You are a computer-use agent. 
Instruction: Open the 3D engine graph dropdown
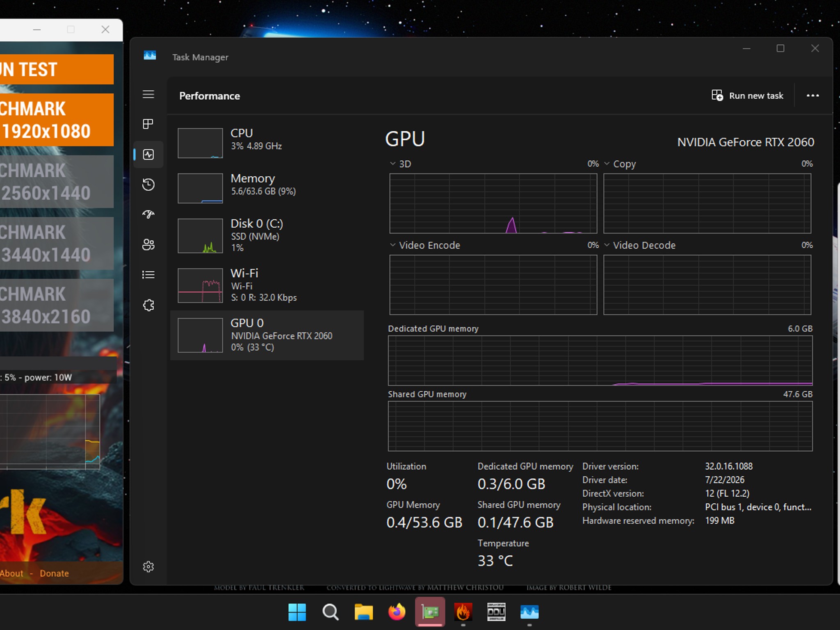pos(393,164)
